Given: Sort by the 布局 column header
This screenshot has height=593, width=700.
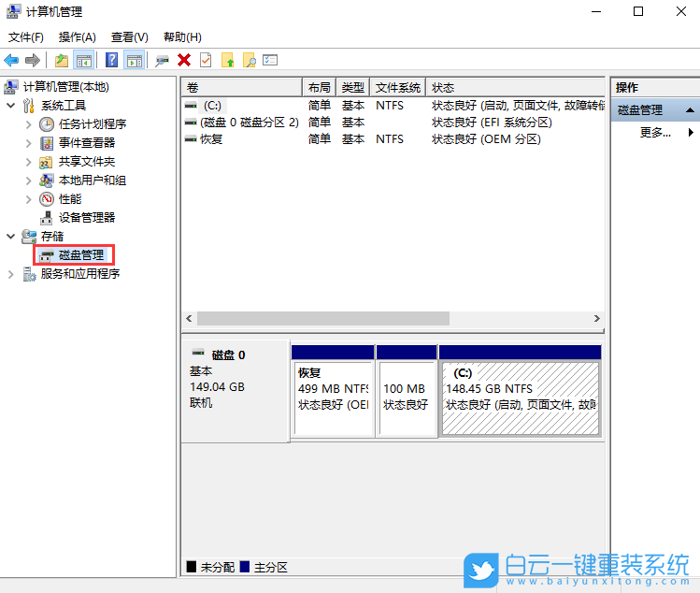Looking at the screenshot, I should [319, 87].
